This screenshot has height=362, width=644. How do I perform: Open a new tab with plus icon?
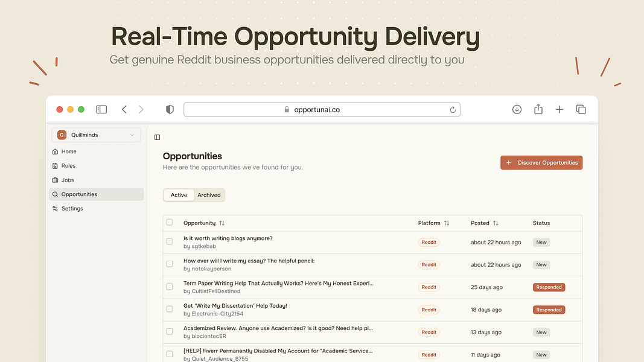tap(560, 109)
